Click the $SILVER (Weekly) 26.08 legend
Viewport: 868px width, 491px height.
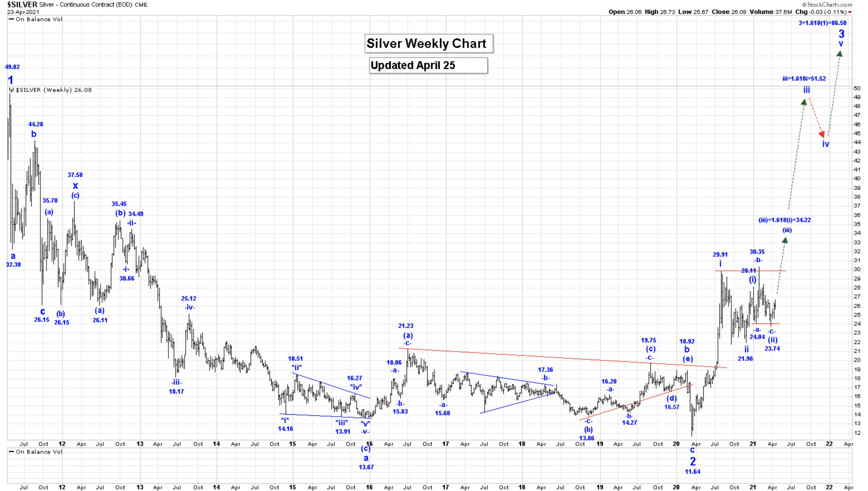pyautogui.click(x=54, y=90)
